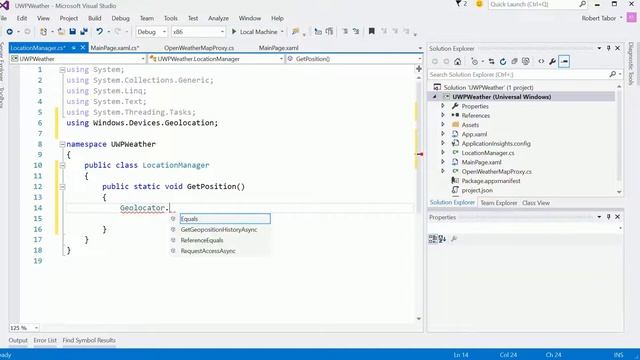Close the LocationManager.cs tab
Screen dimensions: 640x360
tap(83, 48)
